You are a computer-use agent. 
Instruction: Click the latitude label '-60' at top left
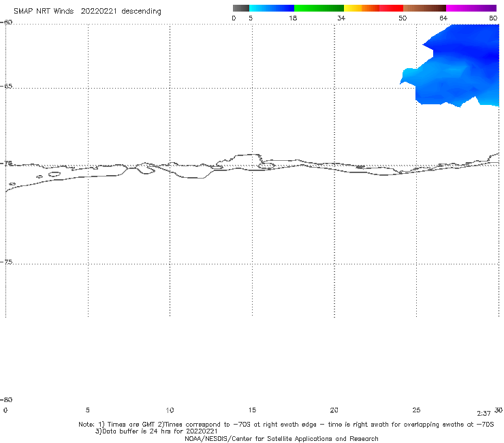6,22
